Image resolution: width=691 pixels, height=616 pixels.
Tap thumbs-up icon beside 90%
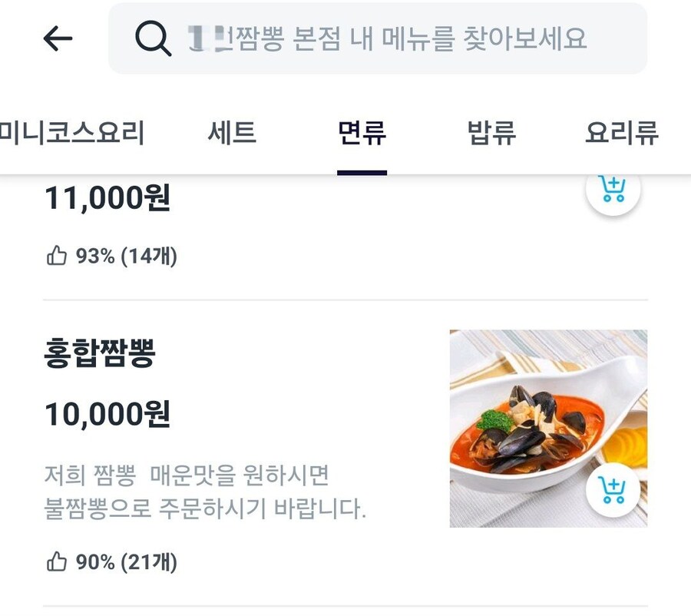tap(57, 561)
